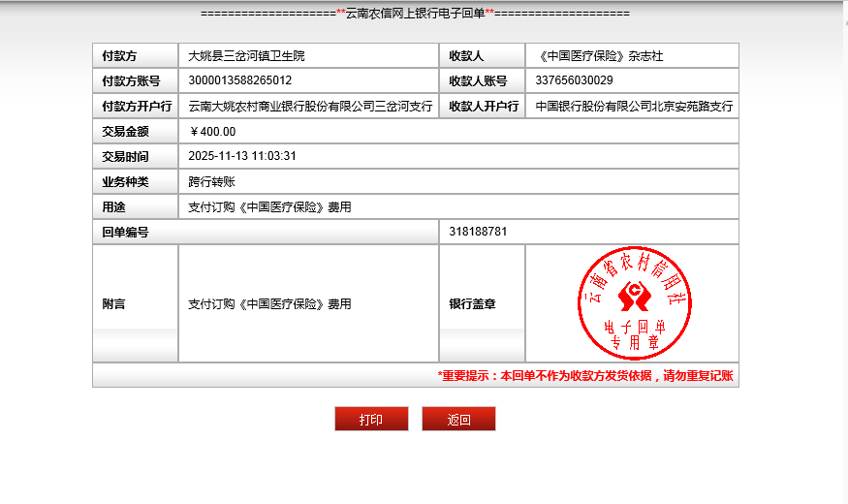Image resolution: width=848 pixels, height=504 pixels.
Task: Click the receipt number 318188781
Action: click(x=479, y=232)
